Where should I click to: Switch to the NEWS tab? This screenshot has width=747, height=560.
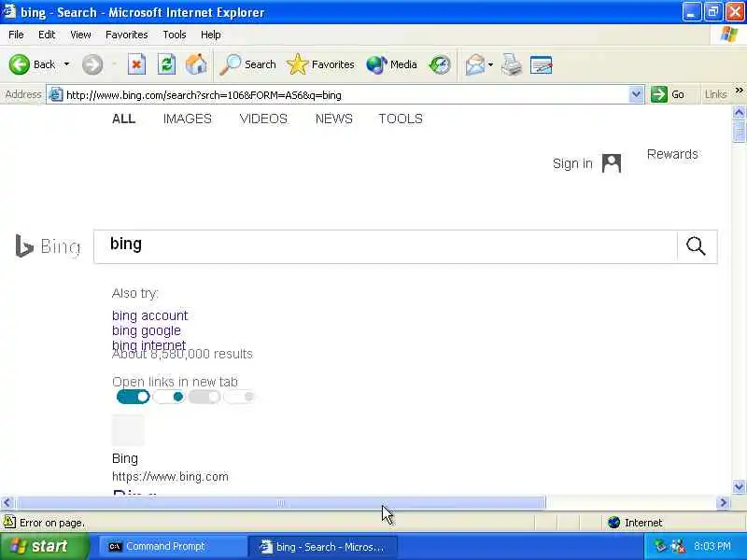tap(334, 119)
